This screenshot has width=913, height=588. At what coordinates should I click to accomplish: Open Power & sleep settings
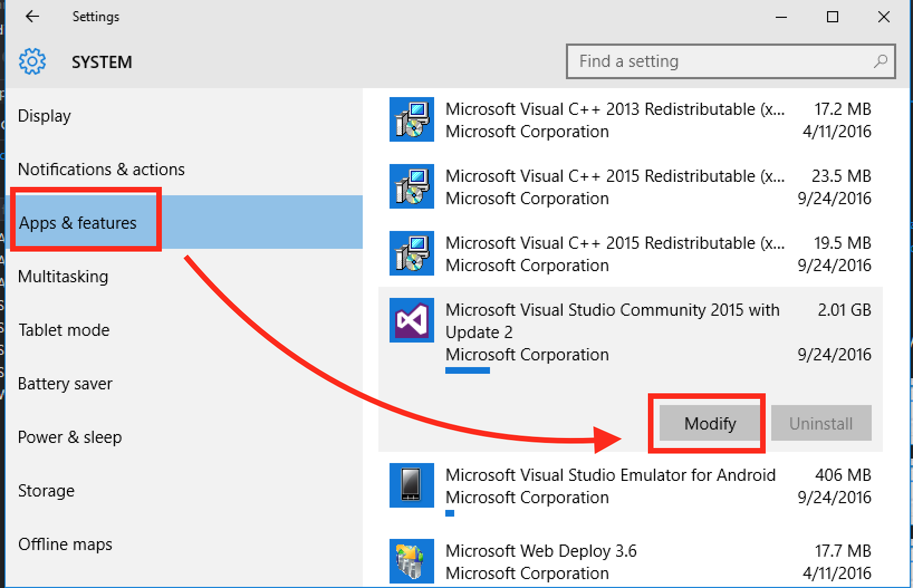[x=184, y=437]
